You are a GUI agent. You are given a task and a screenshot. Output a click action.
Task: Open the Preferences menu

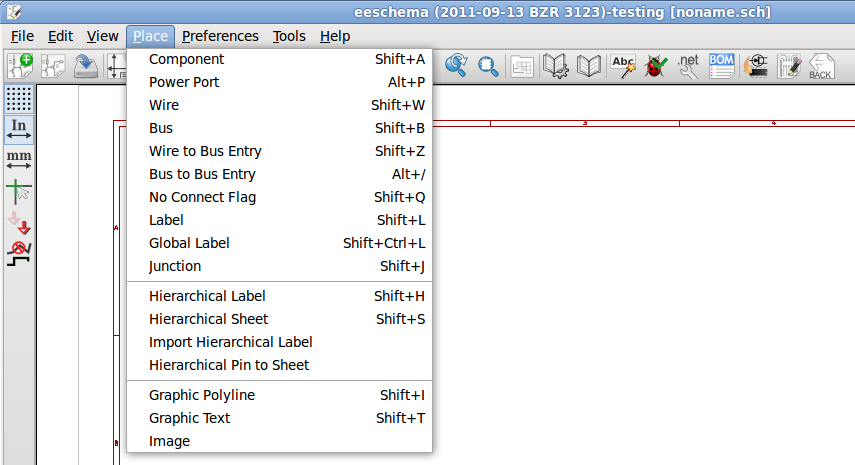coord(220,36)
